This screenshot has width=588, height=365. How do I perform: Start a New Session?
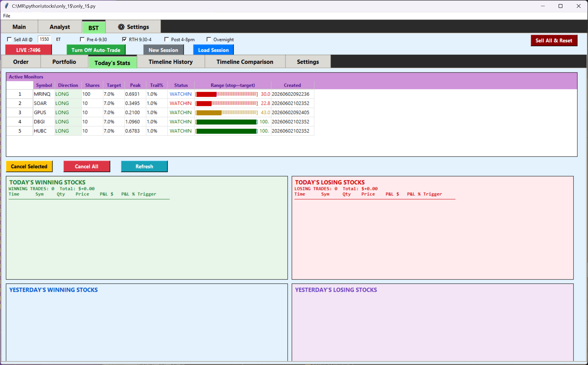163,50
